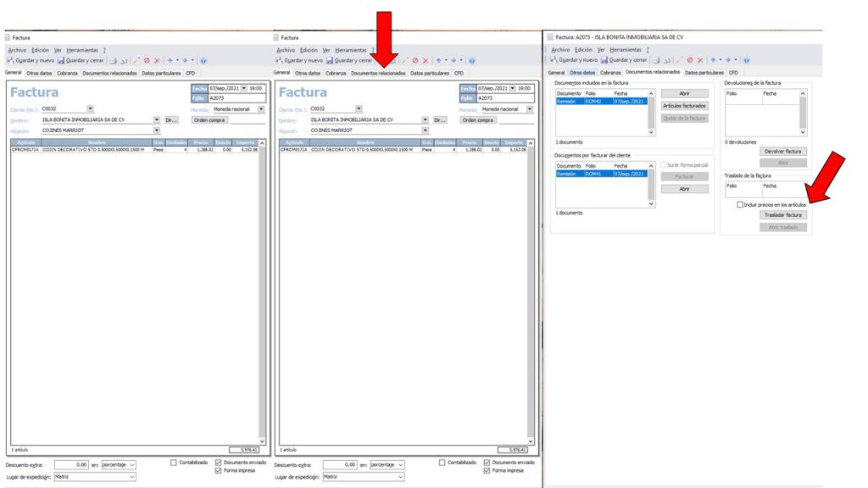
Task: Click print icon in leftmost window toolbar
Action: tap(112, 60)
